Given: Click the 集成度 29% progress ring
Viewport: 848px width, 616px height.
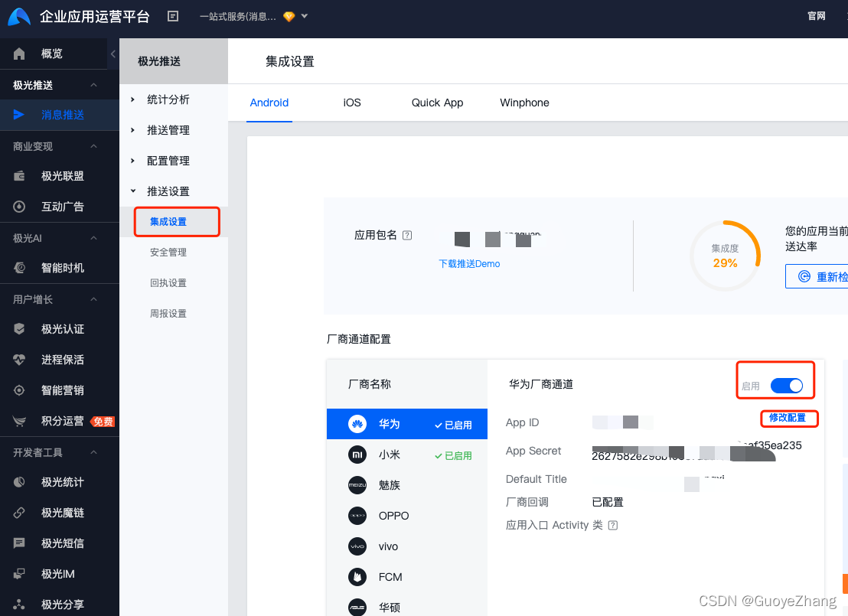Looking at the screenshot, I should pyautogui.click(x=726, y=256).
